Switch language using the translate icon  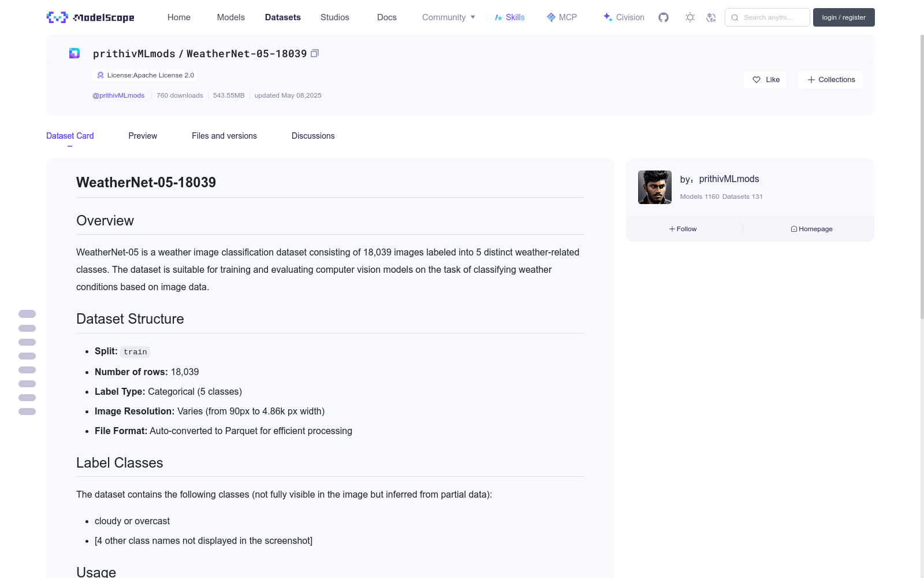tap(711, 17)
